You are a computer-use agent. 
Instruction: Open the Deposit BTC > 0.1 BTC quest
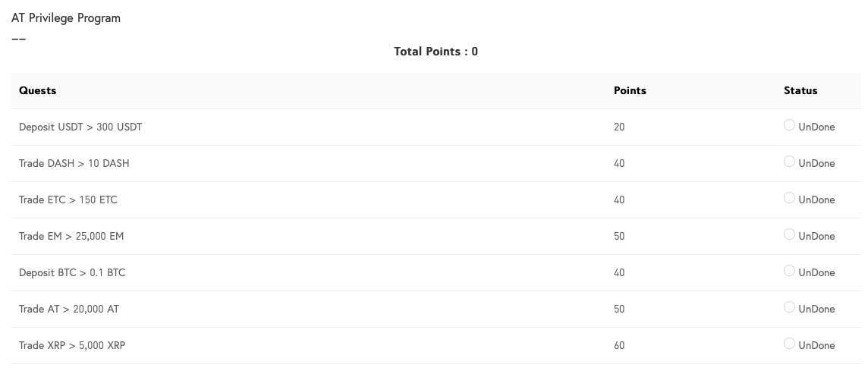coord(72,273)
